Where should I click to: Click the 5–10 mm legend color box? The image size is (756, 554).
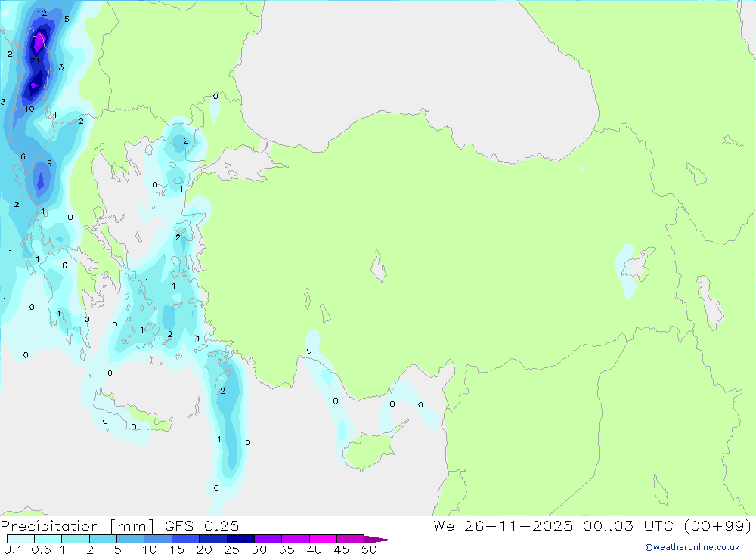131,539
